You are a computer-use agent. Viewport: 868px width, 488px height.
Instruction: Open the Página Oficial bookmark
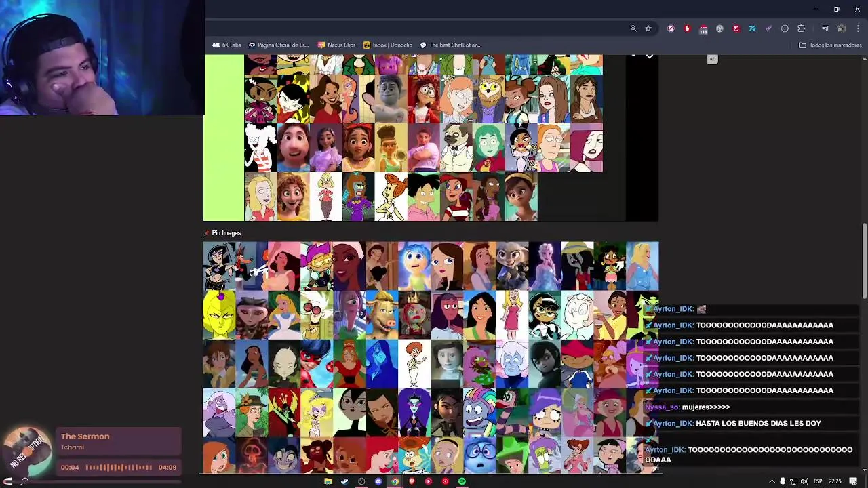point(279,45)
